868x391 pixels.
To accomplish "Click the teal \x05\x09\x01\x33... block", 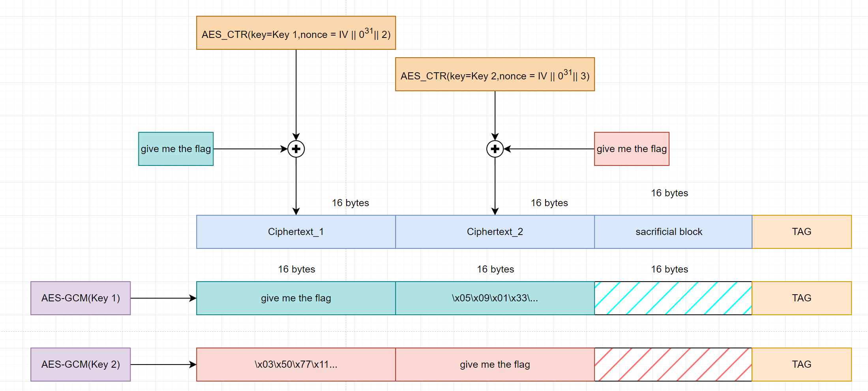I will pos(495,298).
